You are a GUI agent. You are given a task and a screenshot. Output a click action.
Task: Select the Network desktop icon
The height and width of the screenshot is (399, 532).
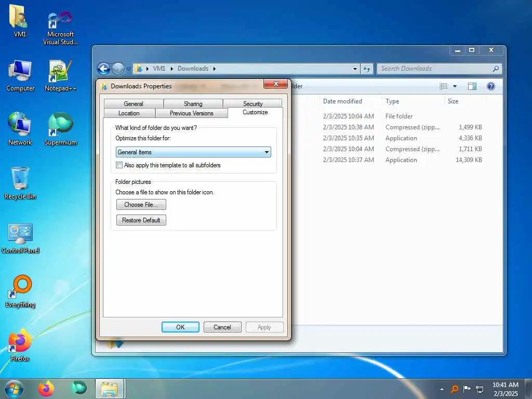pos(20,129)
